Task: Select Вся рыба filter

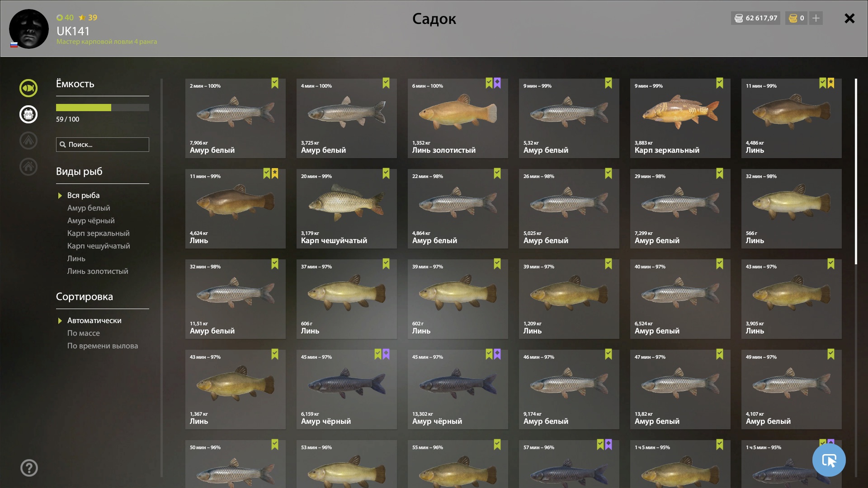Action: pyautogui.click(x=84, y=195)
